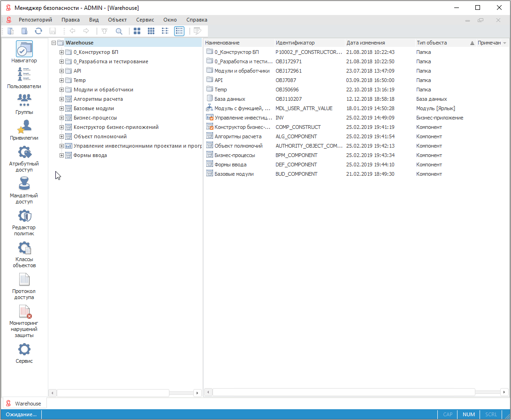Open Атрибутный доступ section
Viewport: 511px width, 420px height.
click(x=24, y=158)
